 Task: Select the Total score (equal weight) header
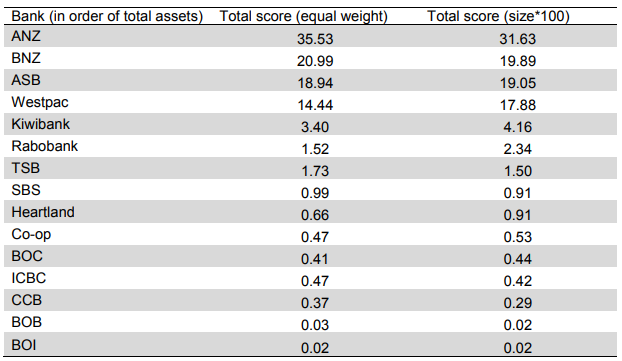303,17
